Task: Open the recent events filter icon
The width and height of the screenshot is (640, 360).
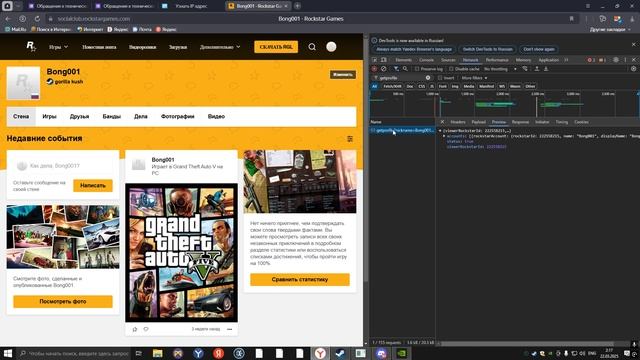Action: [x=350, y=139]
